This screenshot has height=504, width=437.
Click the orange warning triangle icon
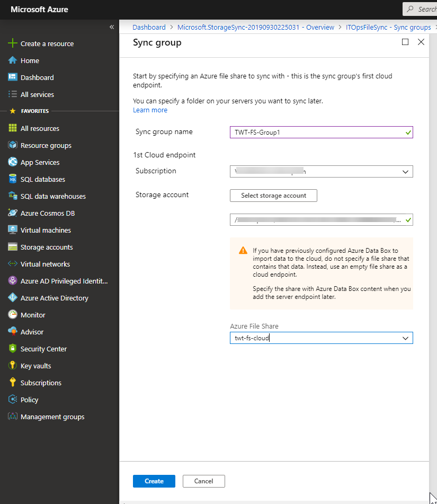tap(243, 250)
